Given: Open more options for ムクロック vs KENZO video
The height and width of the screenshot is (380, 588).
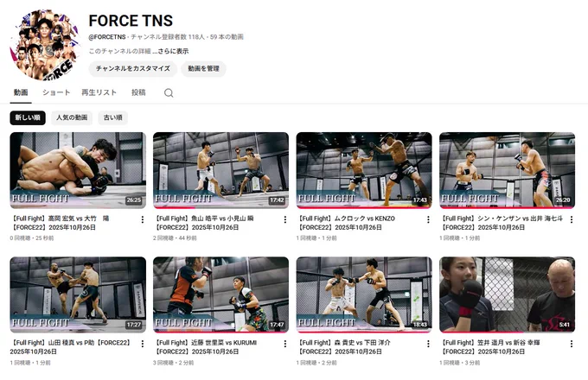Looking at the screenshot, I should 428,219.
